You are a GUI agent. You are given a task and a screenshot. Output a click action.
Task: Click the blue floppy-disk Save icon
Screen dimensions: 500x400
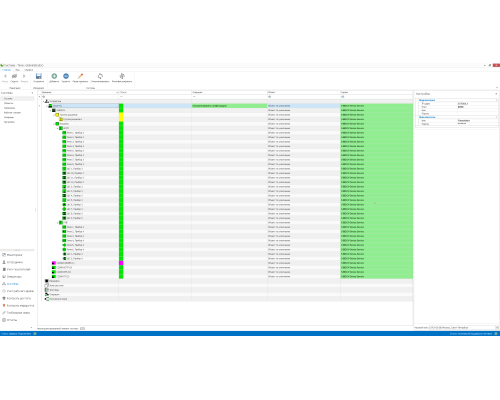pos(39,76)
